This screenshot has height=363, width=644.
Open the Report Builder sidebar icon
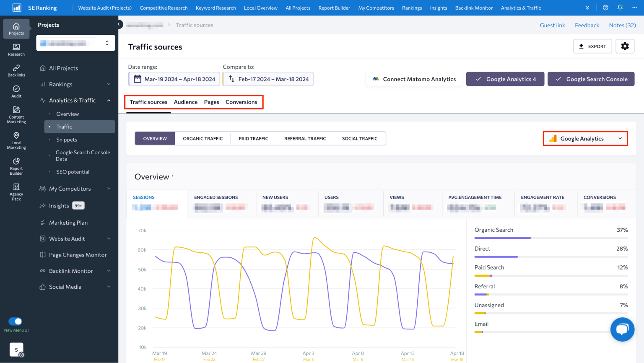pyautogui.click(x=16, y=166)
